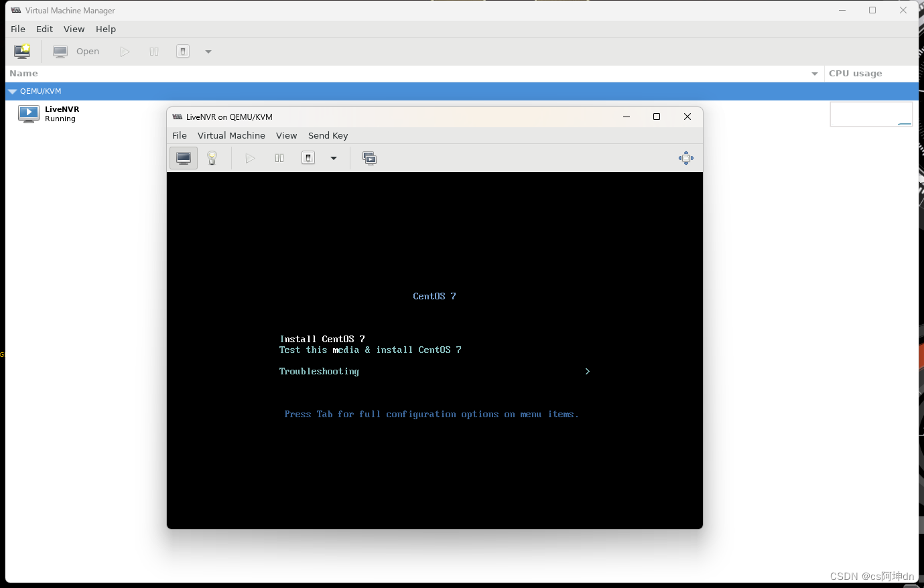This screenshot has height=588, width=924.
Task: Power on VM in LiveNVR toolbar
Action: tap(250, 158)
